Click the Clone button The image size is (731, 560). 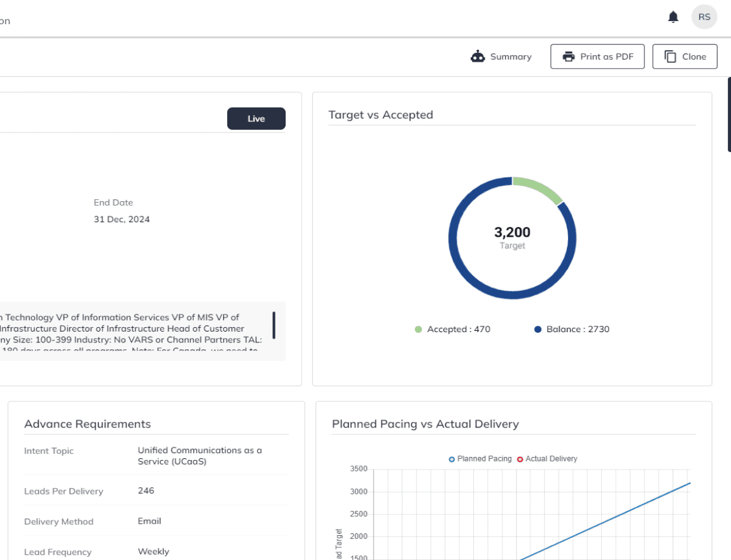[x=685, y=57]
